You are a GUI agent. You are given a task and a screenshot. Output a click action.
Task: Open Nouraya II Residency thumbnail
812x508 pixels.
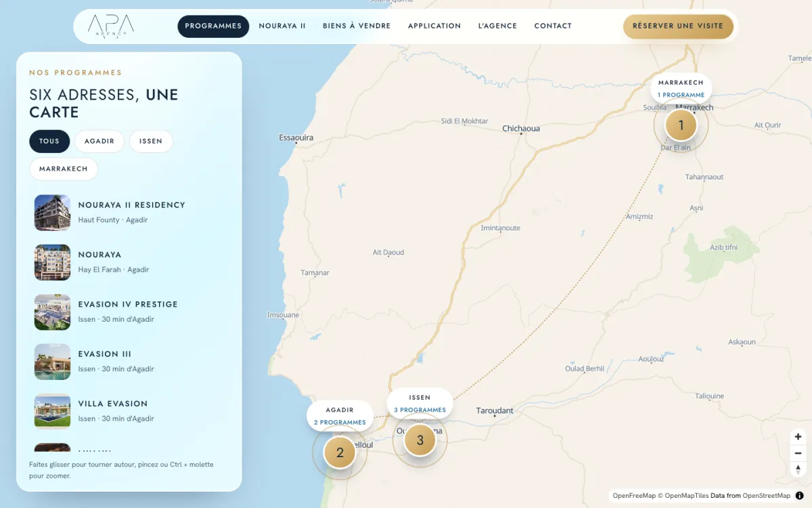tap(52, 213)
